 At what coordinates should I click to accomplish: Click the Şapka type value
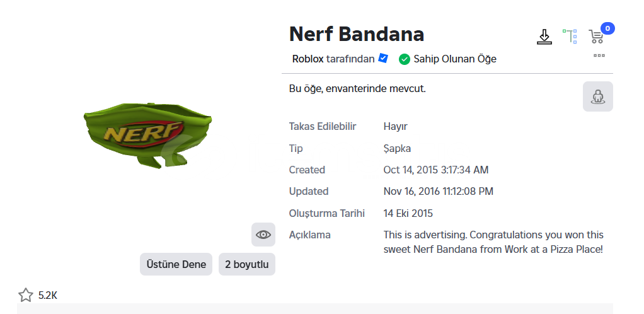coord(397,149)
